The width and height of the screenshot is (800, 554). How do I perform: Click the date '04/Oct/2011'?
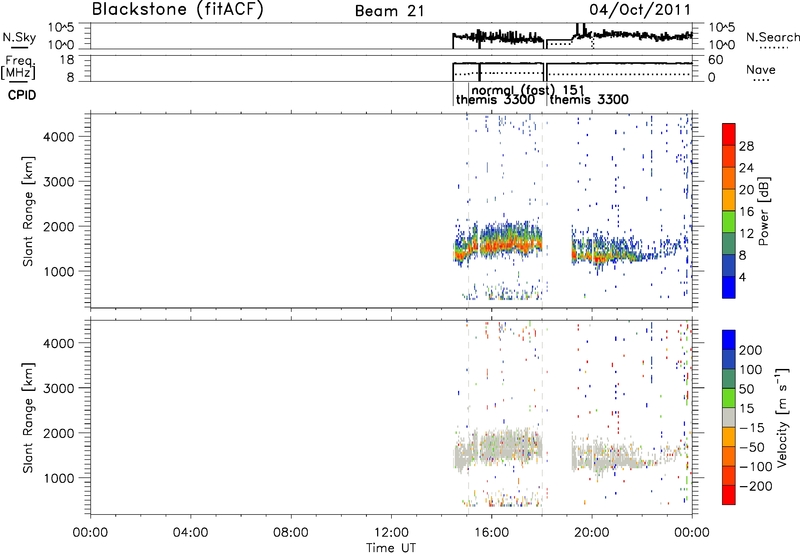[x=640, y=10]
